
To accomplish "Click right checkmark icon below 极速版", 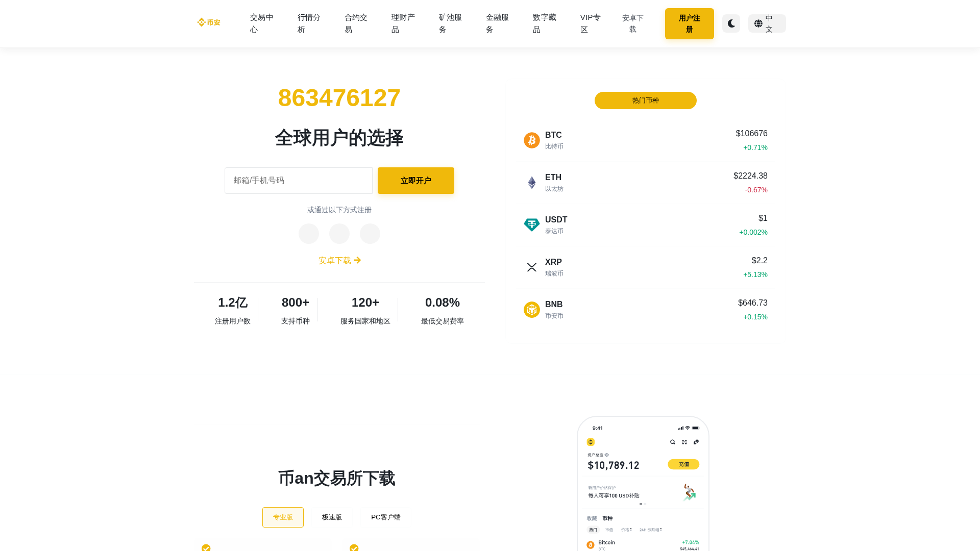I will pyautogui.click(x=354, y=547).
